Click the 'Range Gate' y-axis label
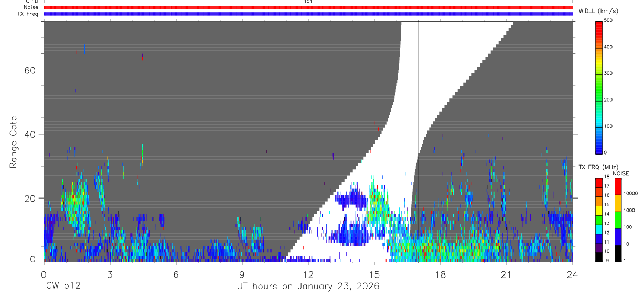Screen dimensions: 644x297 [x=14, y=141]
